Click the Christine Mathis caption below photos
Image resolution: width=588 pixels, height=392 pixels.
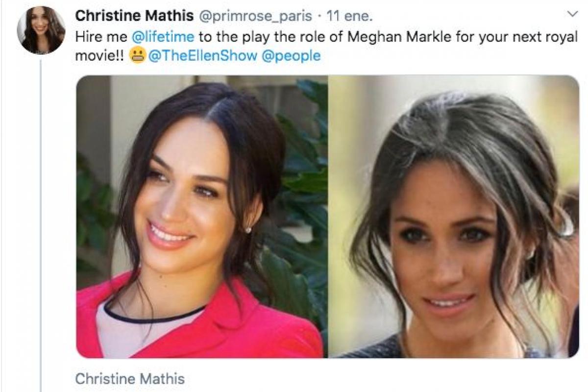point(130,378)
